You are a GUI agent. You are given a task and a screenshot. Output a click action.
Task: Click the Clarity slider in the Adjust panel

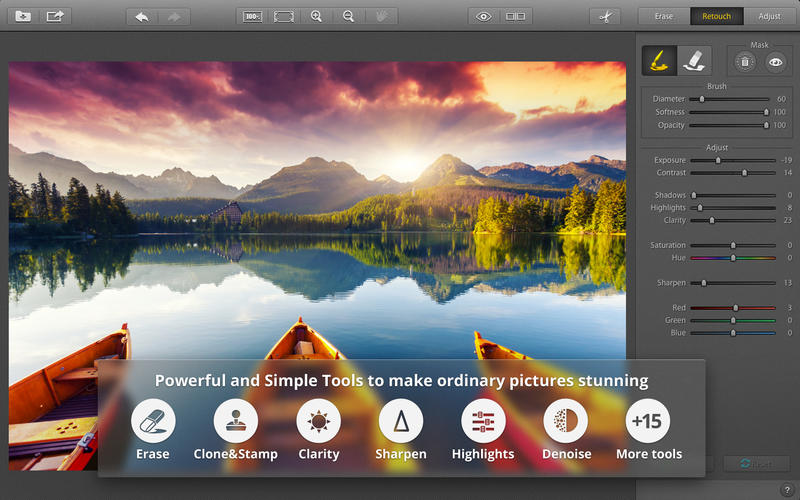(733, 220)
